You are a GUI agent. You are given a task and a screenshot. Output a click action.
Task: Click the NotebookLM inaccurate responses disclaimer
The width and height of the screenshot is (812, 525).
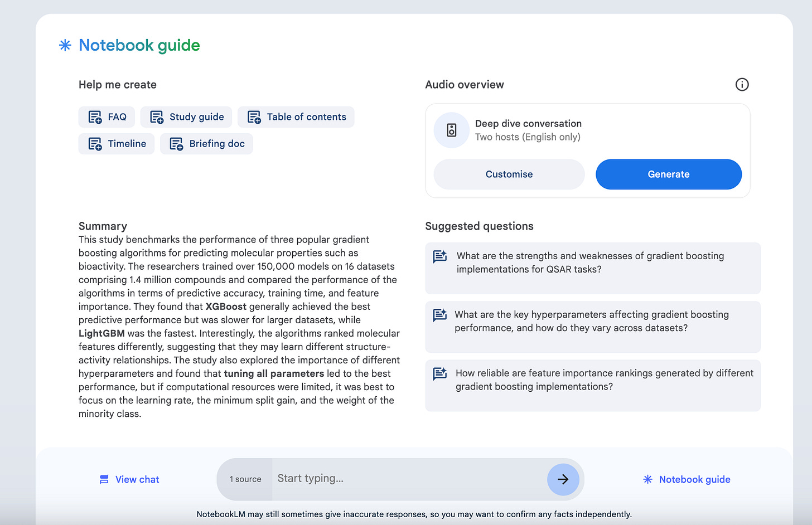tap(414, 514)
